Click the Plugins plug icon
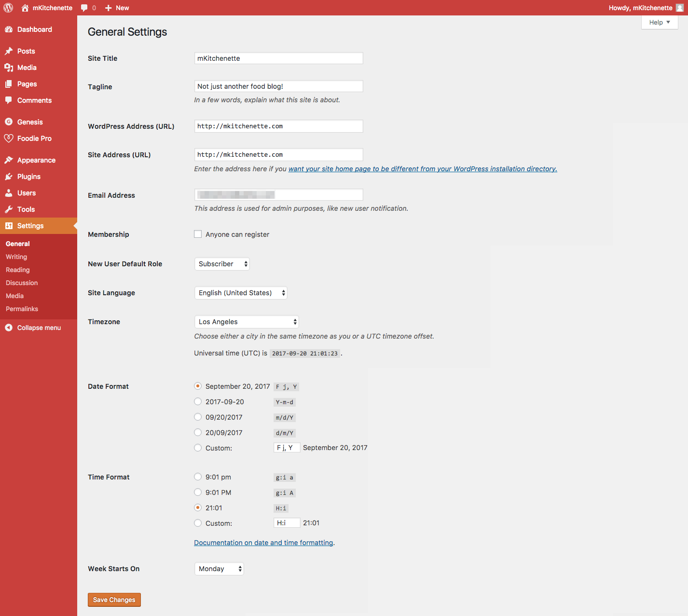688x616 pixels. (x=9, y=177)
